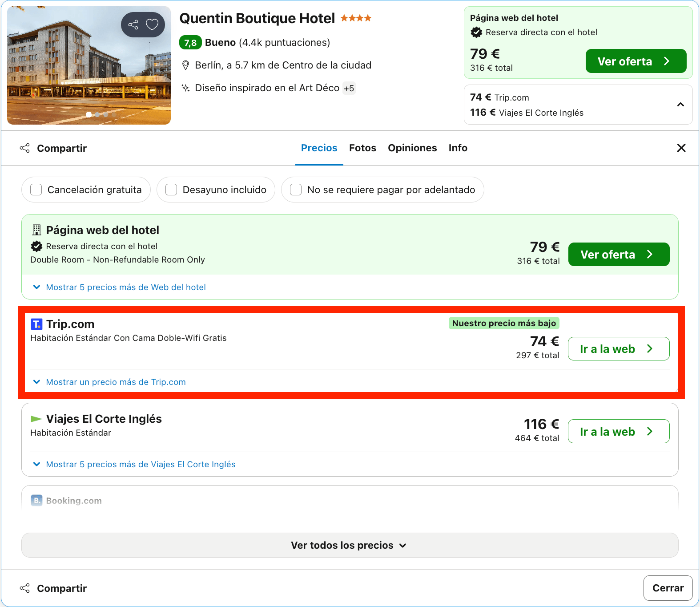This screenshot has height=607, width=700.
Task: Click 74 € Trip.com summary line
Action: [x=499, y=97]
